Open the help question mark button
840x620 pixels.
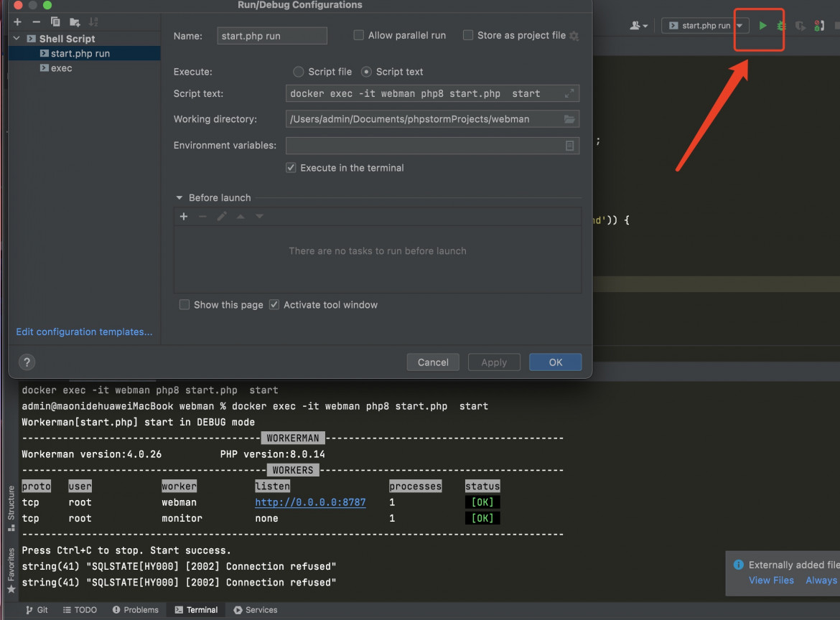click(27, 362)
